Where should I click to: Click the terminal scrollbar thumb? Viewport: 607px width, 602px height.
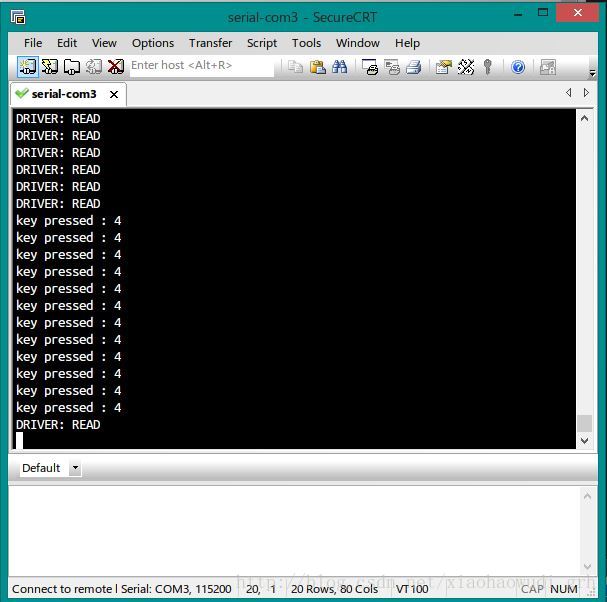[585, 423]
